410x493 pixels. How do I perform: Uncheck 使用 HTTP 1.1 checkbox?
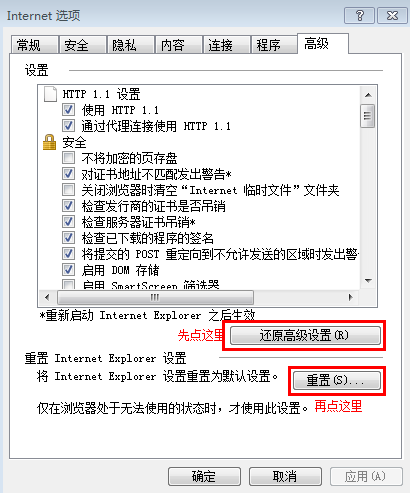click(x=68, y=110)
